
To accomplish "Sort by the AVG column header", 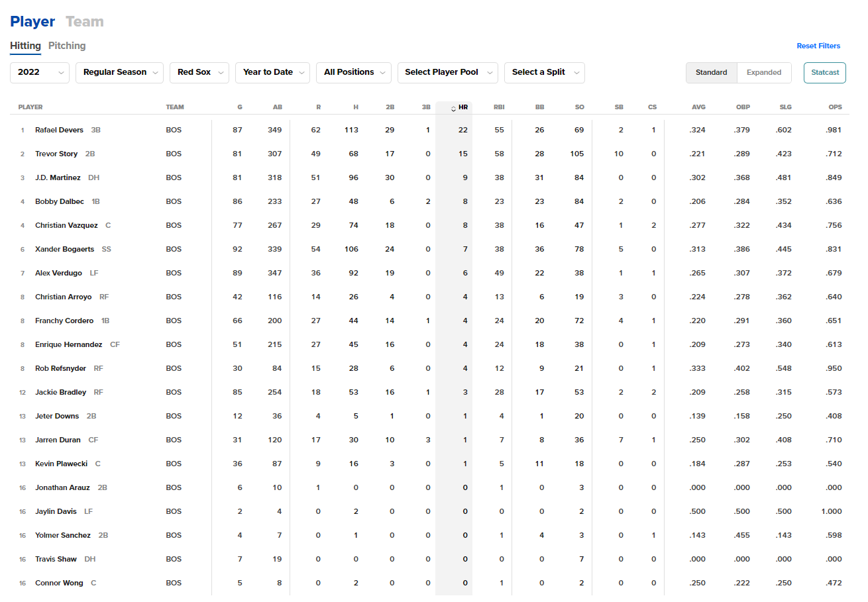I will [698, 107].
